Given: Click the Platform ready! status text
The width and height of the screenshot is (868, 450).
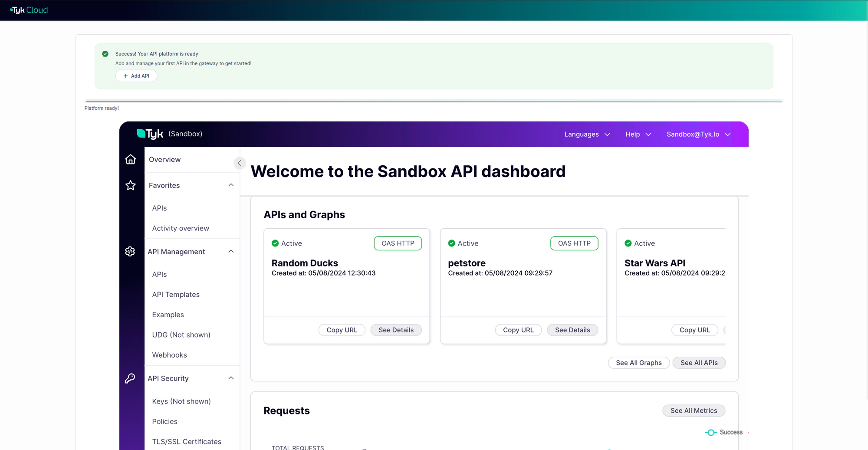Looking at the screenshot, I should [102, 108].
